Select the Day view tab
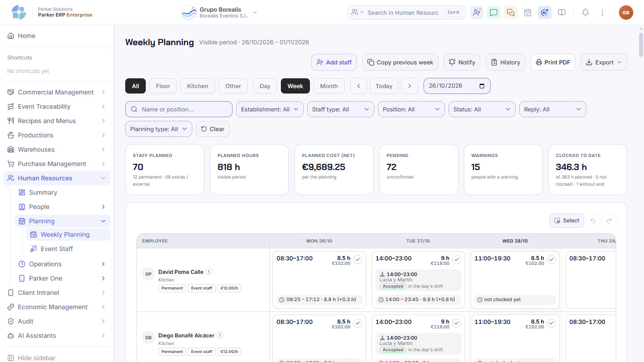 point(265,86)
